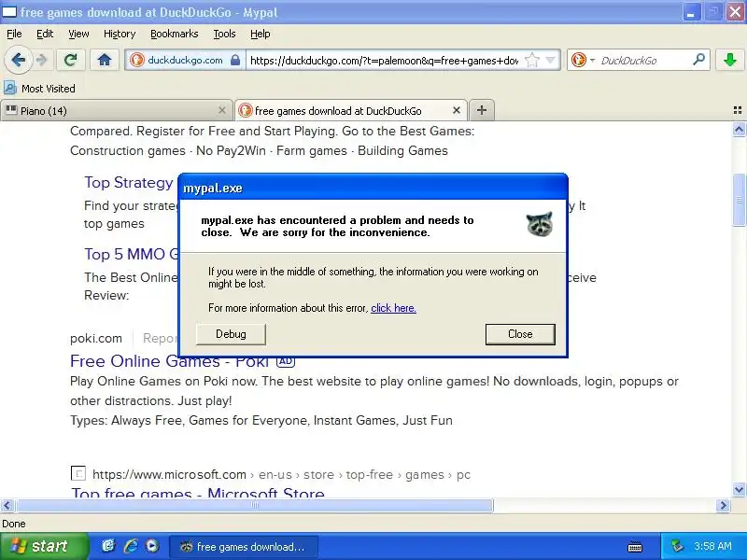This screenshot has height=560, width=747.
Task: Click the DuckDuckGo site identity icon
Action: click(x=137, y=60)
